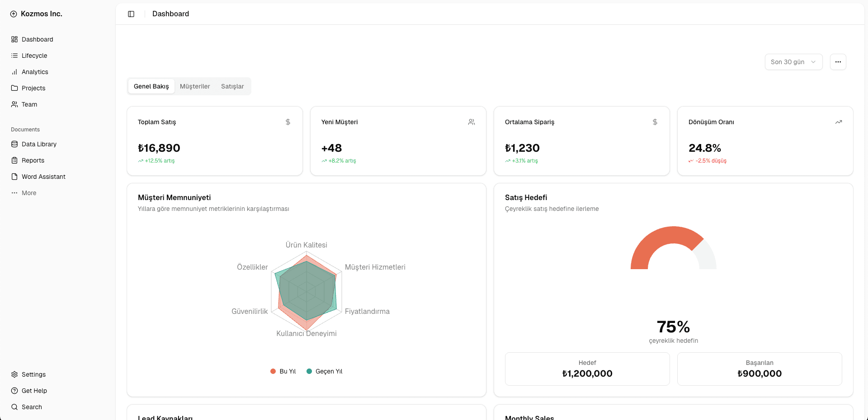Click the Dashboard title in the header
This screenshot has width=868, height=420.
pyautogui.click(x=171, y=14)
